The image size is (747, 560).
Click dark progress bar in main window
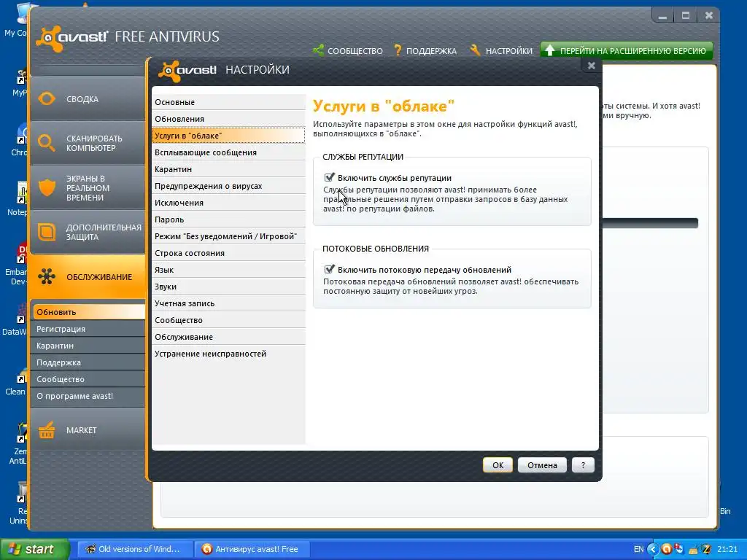click(x=650, y=223)
